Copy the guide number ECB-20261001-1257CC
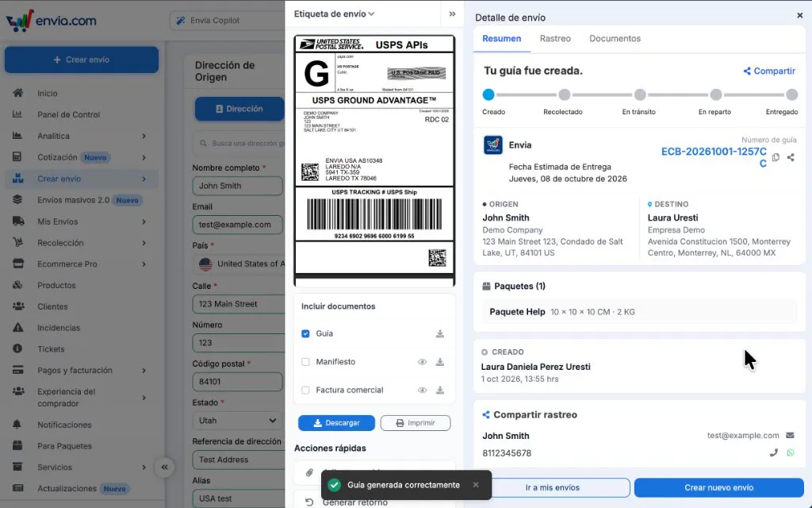Image resolution: width=812 pixels, height=508 pixels. click(x=776, y=157)
